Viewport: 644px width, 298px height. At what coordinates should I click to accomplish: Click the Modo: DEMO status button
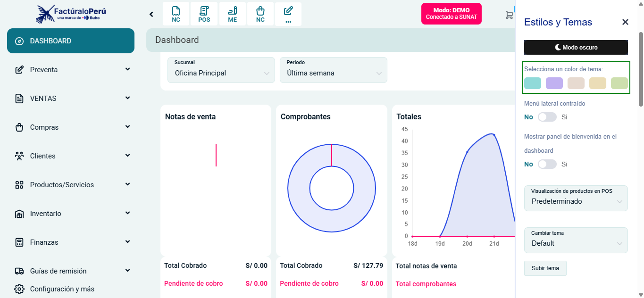click(x=451, y=14)
